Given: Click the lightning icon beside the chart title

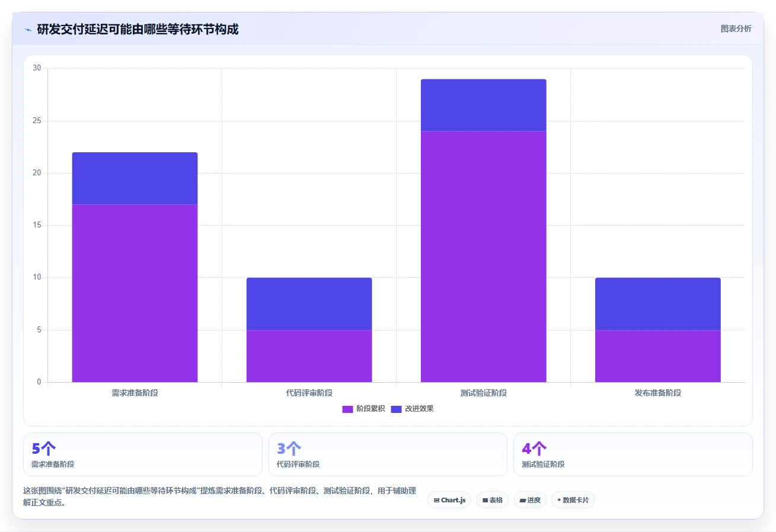Looking at the screenshot, I should tap(28, 30).
